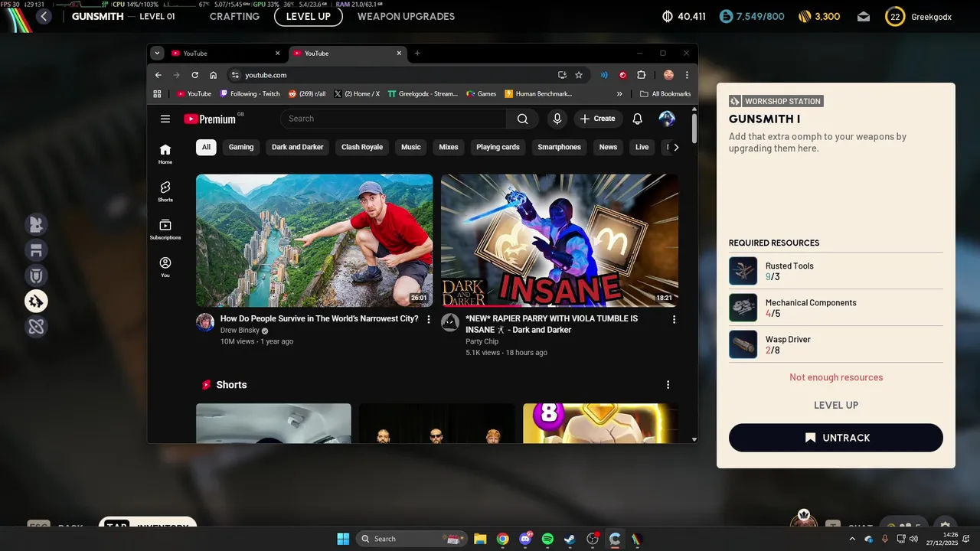Click the Level Up button in panel
Viewport: 980px width, 551px height.
[x=836, y=405]
